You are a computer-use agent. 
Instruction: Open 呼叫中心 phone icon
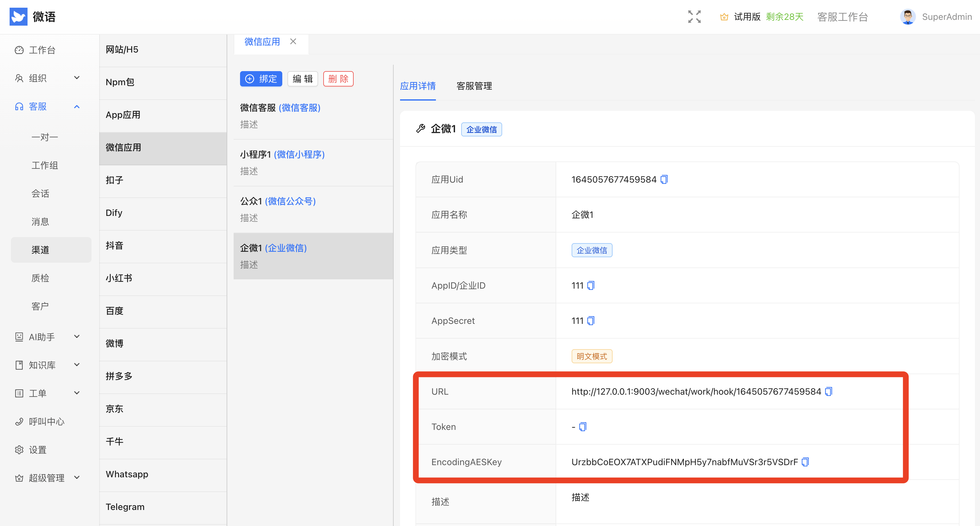(19, 421)
